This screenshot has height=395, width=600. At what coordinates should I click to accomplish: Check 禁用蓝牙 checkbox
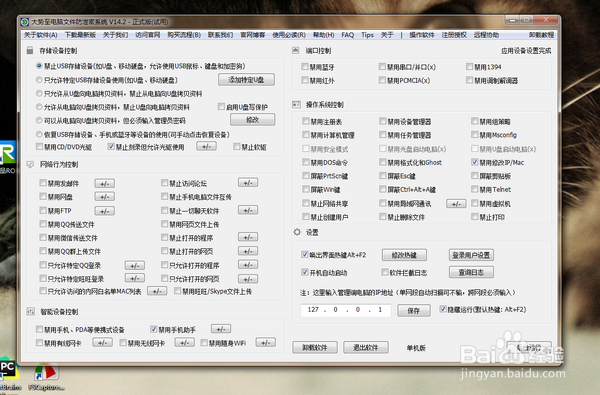pyautogui.click(x=305, y=67)
